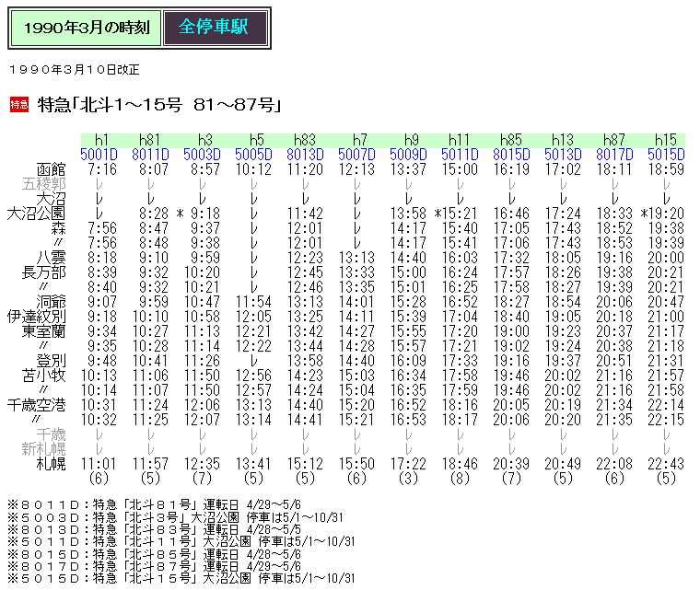Open train number link 5005D
Viewport: 700px width, 590px height.
point(253,155)
